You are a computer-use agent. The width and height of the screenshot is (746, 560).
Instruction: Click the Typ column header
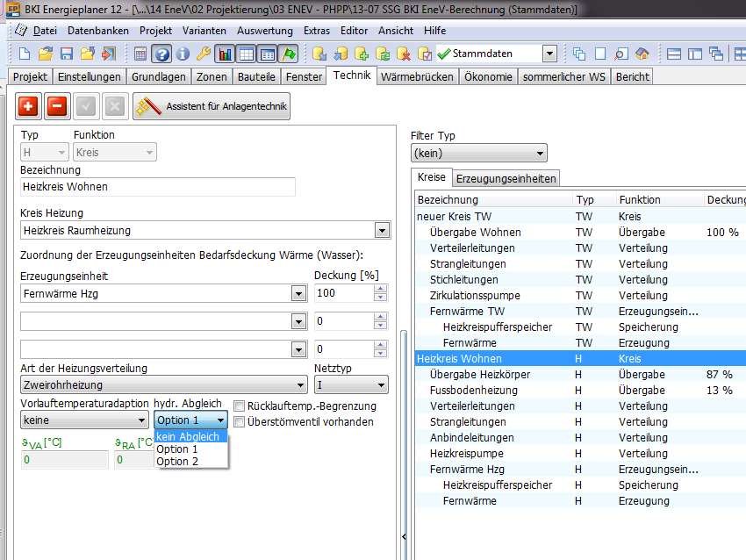(594, 200)
